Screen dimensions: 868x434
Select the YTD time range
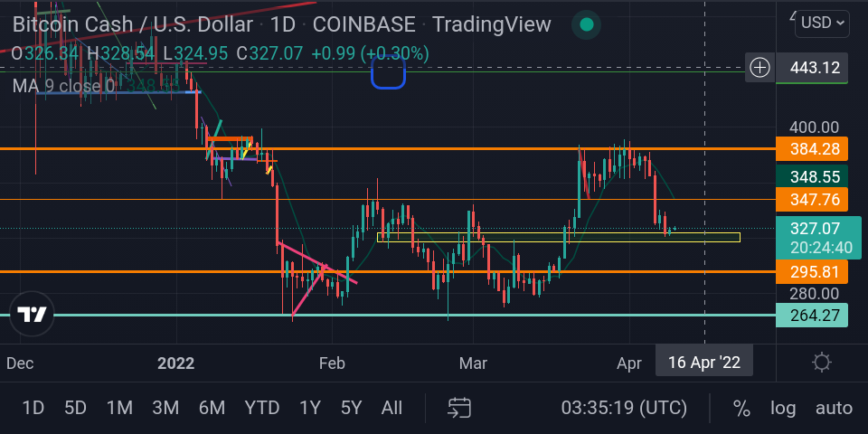[x=262, y=409]
